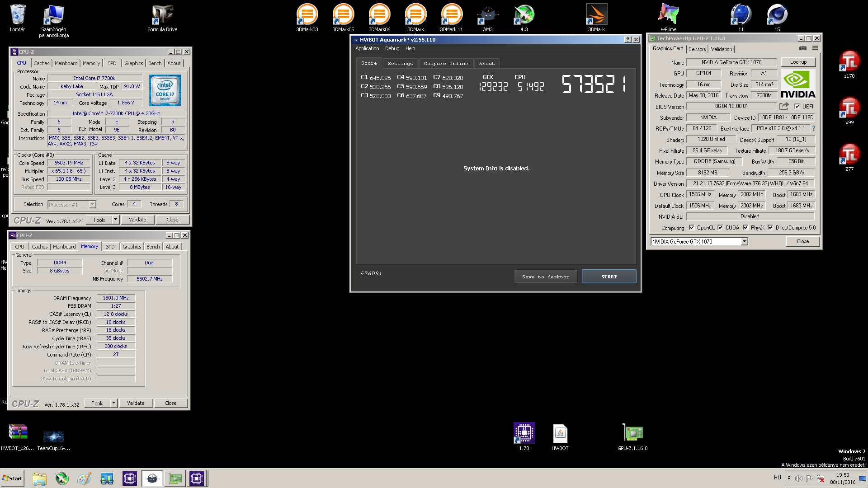Open the z170 desktop shortcut
Image resolution: width=868 pixels, height=488 pixels.
849,65
